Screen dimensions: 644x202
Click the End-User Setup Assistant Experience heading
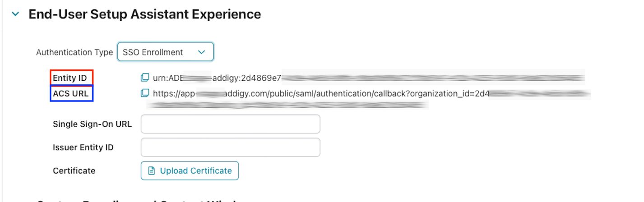145,14
